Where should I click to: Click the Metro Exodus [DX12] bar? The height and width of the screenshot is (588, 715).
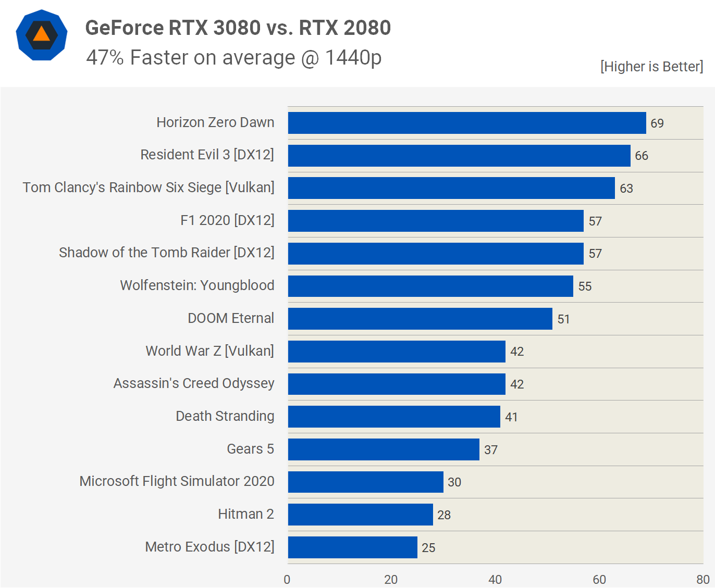352,547
